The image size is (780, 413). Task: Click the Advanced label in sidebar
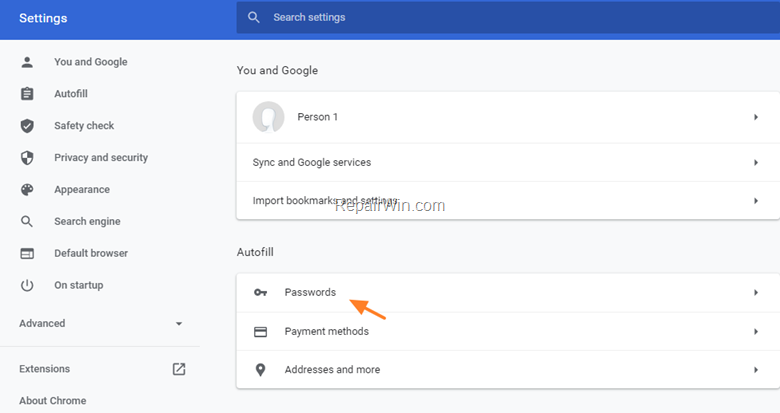[42, 323]
